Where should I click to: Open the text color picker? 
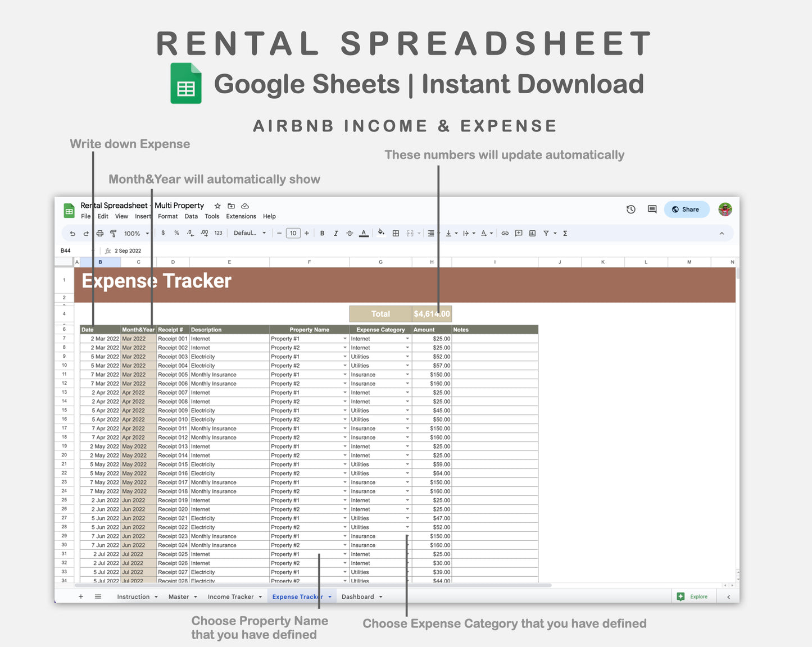pos(364,233)
